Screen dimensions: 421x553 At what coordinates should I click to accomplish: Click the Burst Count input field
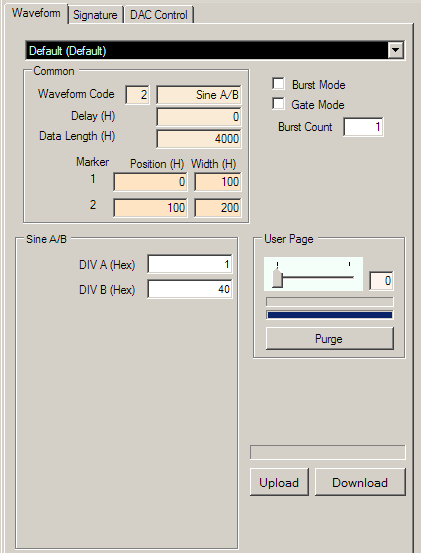[363, 127]
